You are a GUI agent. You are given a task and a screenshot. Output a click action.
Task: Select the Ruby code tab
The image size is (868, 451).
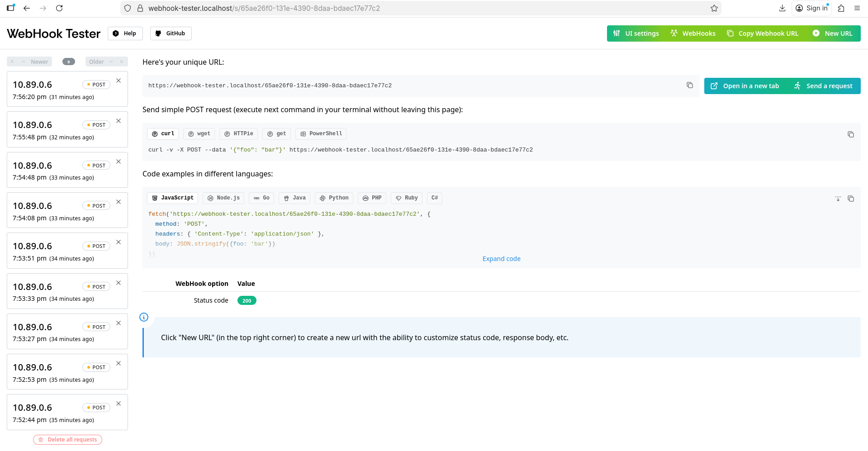click(407, 198)
